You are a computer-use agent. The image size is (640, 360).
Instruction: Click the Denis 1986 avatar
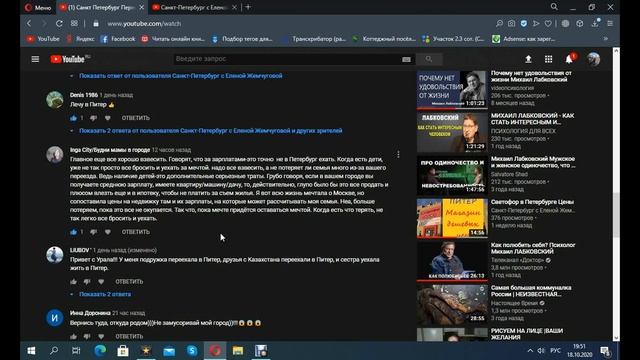55,100
